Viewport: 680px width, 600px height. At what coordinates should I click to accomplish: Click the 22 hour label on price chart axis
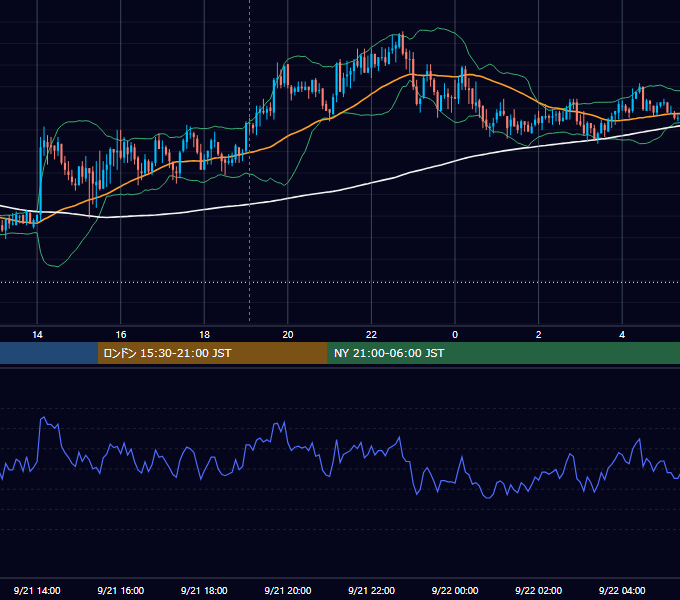point(371,335)
